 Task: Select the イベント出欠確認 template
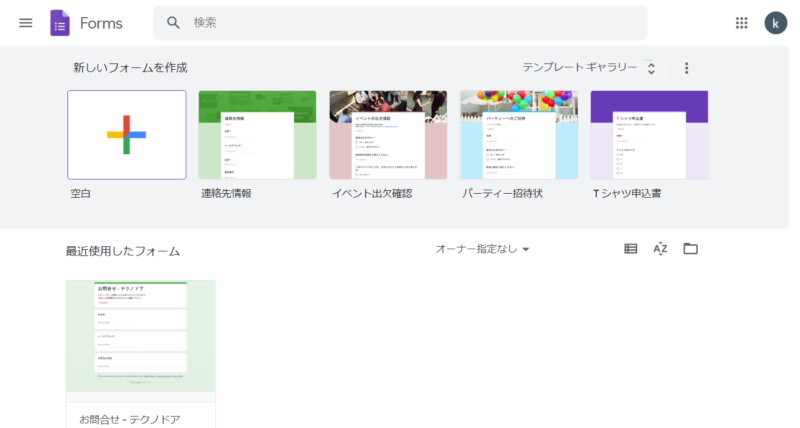388,135
